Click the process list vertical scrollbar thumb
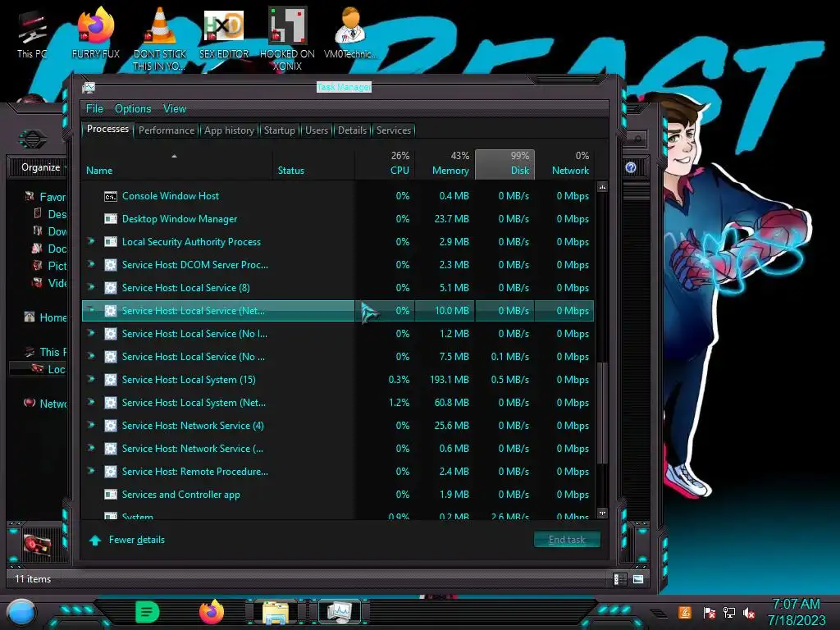Viewport: 840px width, 630px height. 602,413
